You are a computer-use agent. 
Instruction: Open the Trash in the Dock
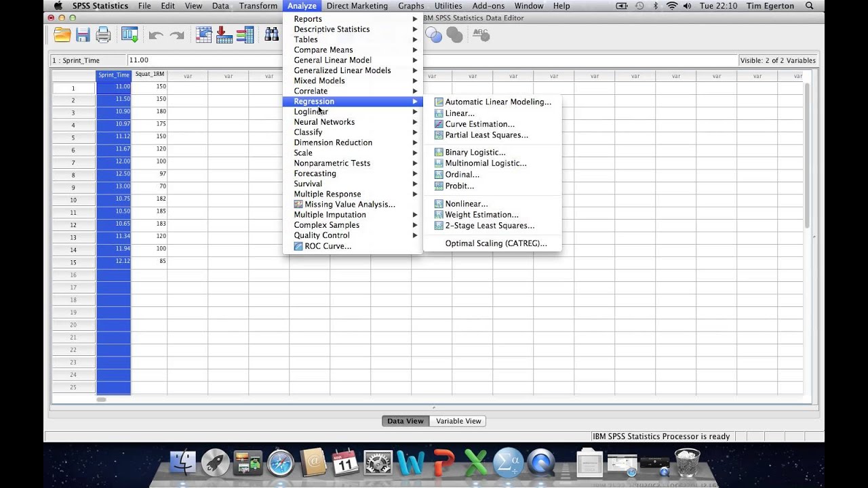[688, 463]
